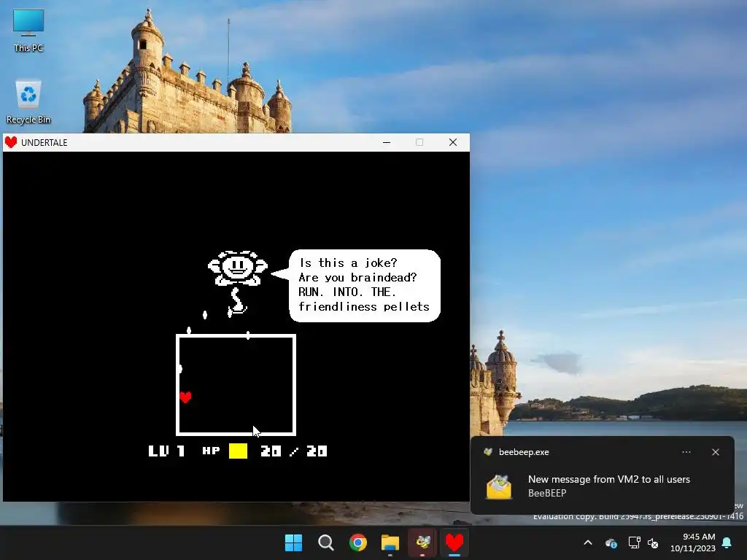The width and height of the screenshot is (747, 560).
Task: Select UNDERTALE heart icon in taskbar
Action: pos(454,542)
